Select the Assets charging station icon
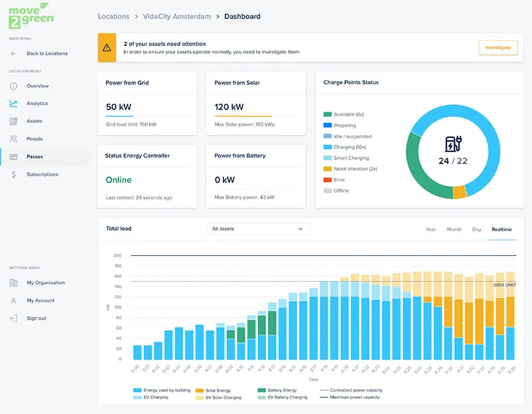The width and height of the screenshot is (532, 414). click(13, 121)
